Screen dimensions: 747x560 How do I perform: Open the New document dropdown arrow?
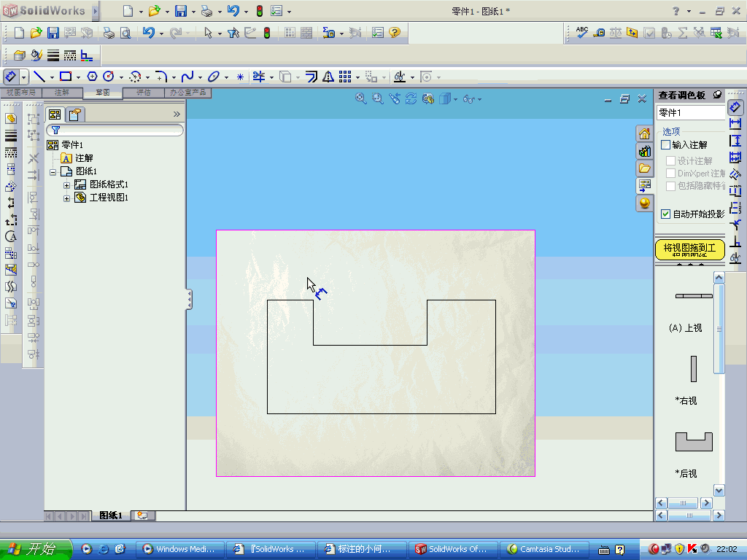(141, 12)
